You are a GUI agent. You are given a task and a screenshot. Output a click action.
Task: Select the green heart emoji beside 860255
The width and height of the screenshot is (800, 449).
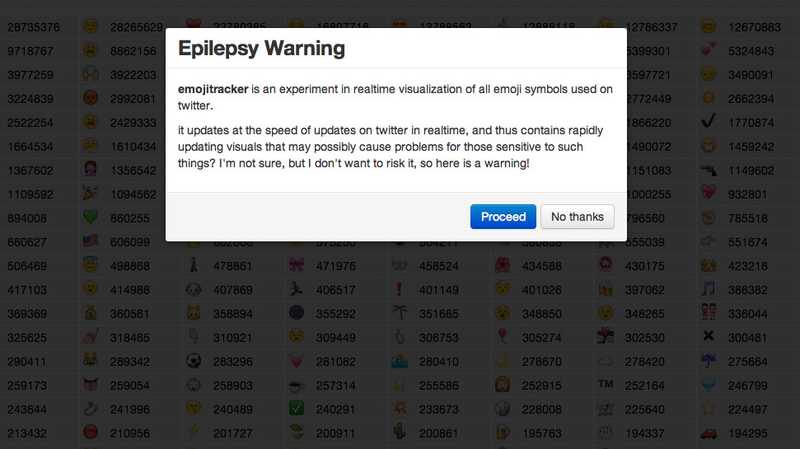(x=90, y=217)
